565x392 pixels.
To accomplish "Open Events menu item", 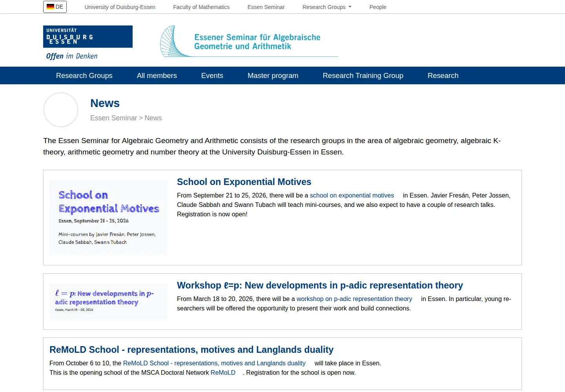I will [x=212, y=76].
